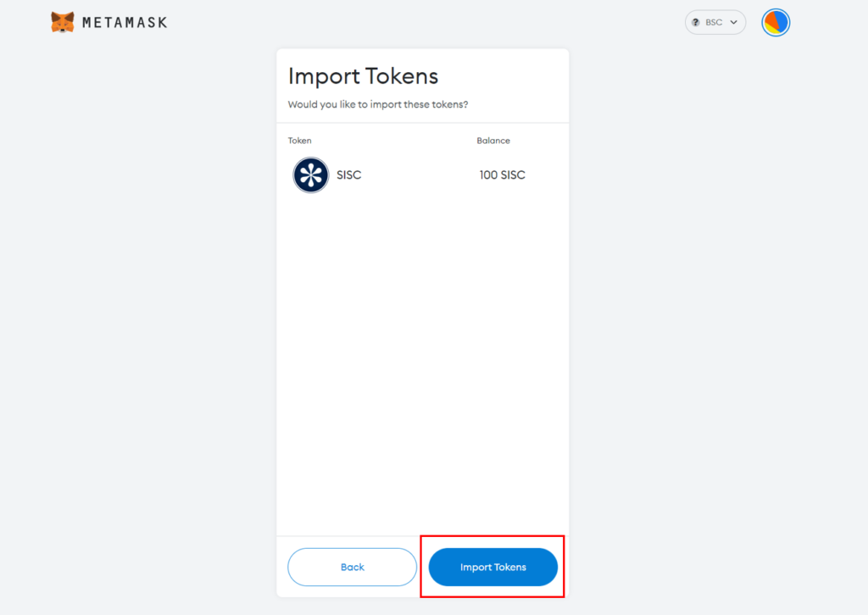868x615 pixels.
Task: Click the SISC token snowflake logo
Action: click(x=310, y=175)
